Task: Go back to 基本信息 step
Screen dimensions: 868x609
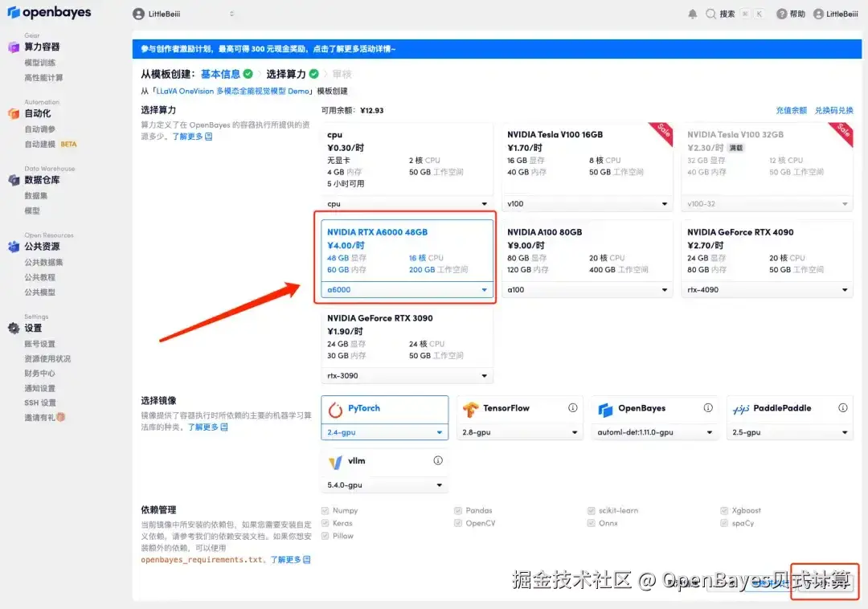Action: point(220,74)
